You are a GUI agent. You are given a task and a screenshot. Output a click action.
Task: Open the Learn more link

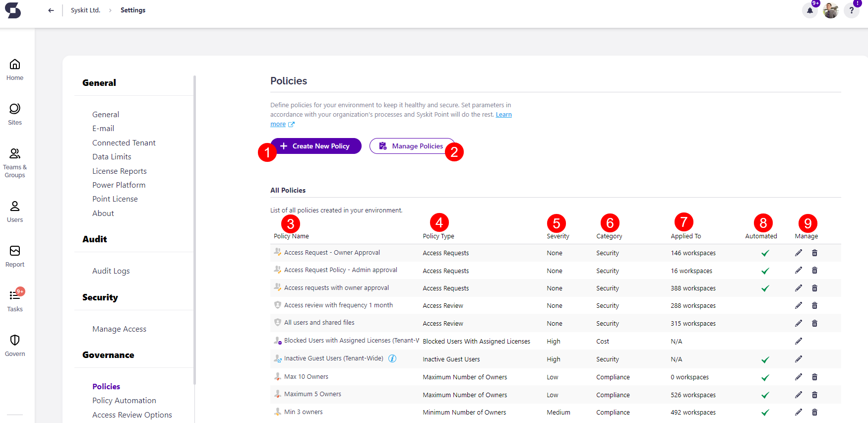[x=504, y=115]
